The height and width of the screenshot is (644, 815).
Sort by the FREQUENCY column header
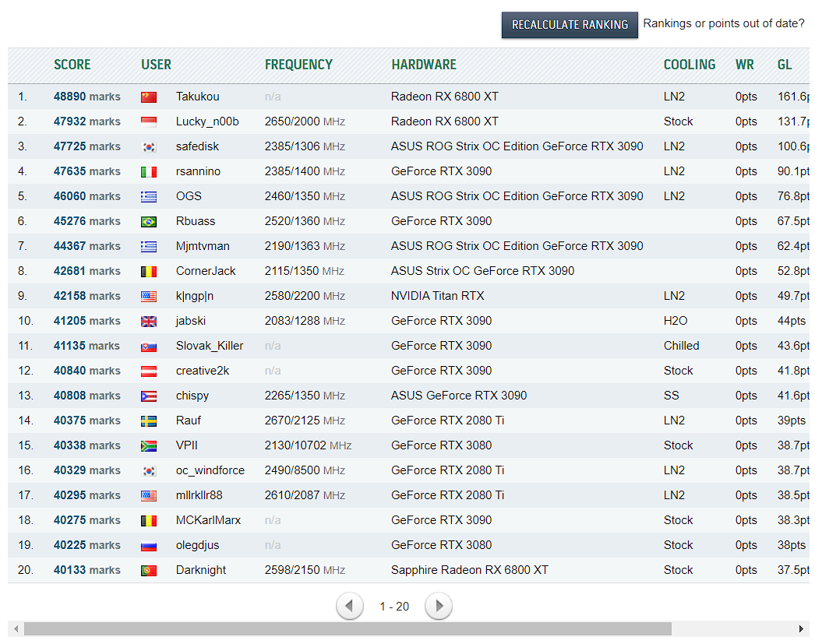298,65
